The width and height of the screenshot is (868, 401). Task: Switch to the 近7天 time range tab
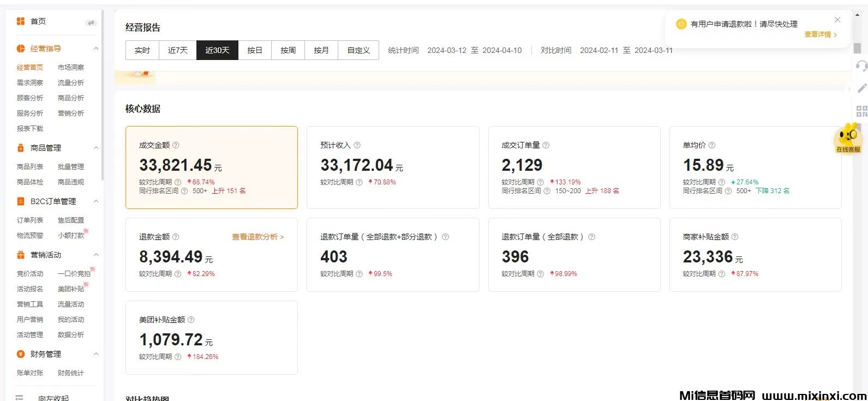[177, 50]
